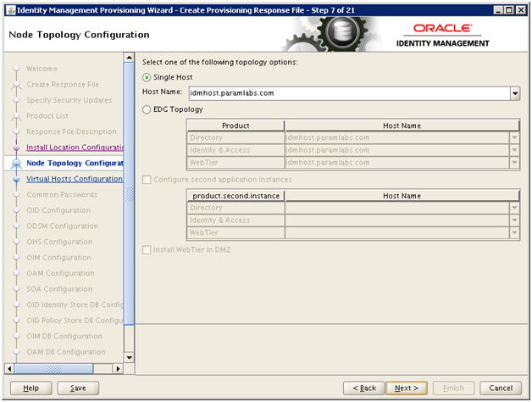Select Specify Security Updates step
This screenshot has height=402, width=532.
(x=69, y=100)
